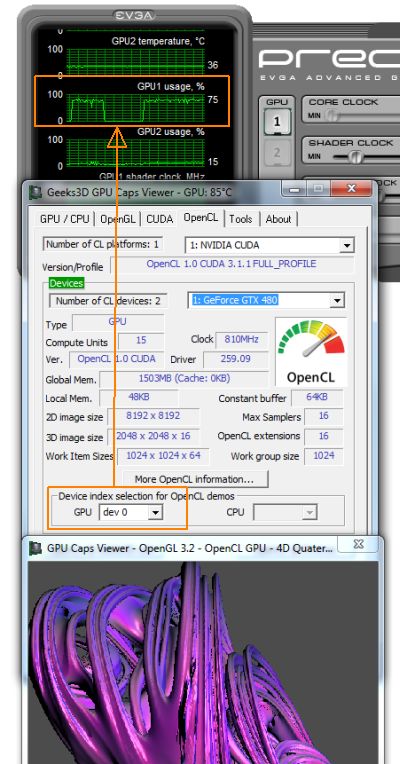Adjust the Core Clock slider in Precision
The height and width of the screenshot is (764, 400).
pyautogui.click(x=332, y=116)
